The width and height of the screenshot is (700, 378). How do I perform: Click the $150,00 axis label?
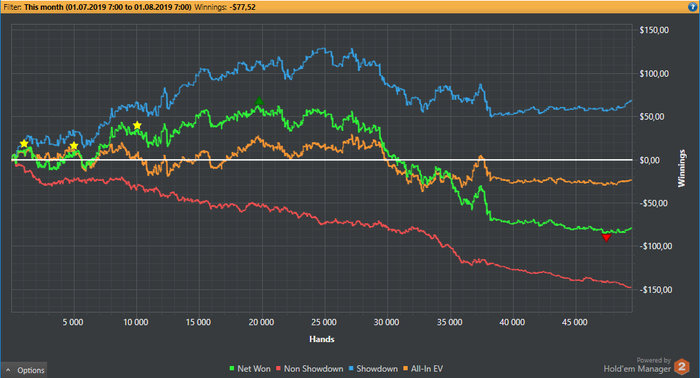pyautogui.click(x=654, y=30)
